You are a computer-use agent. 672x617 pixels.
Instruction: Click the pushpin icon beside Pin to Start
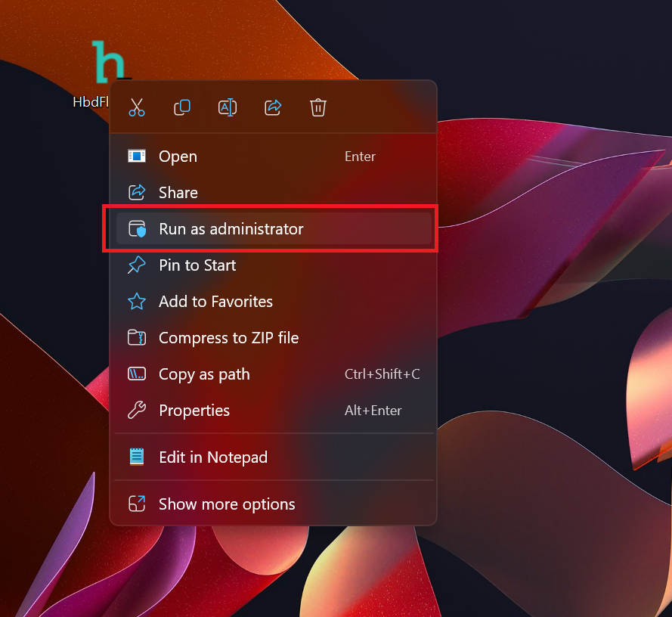point(137,265)
